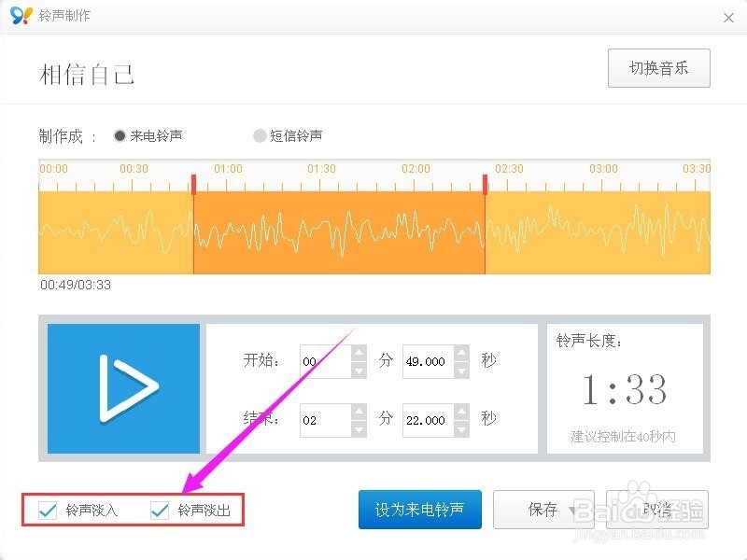747x560 pixels.
Task: Click the 设为来电铃声 button
Action: tap(419, 510)
